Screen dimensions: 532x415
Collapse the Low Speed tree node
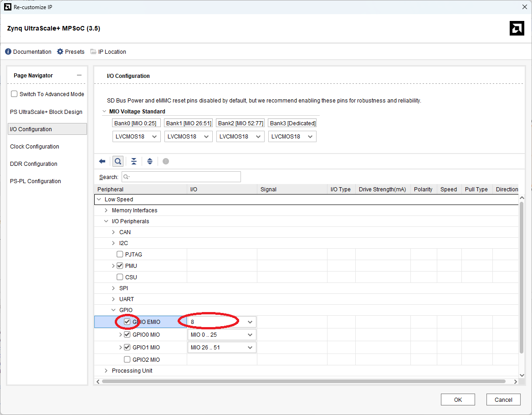(99, 199)
